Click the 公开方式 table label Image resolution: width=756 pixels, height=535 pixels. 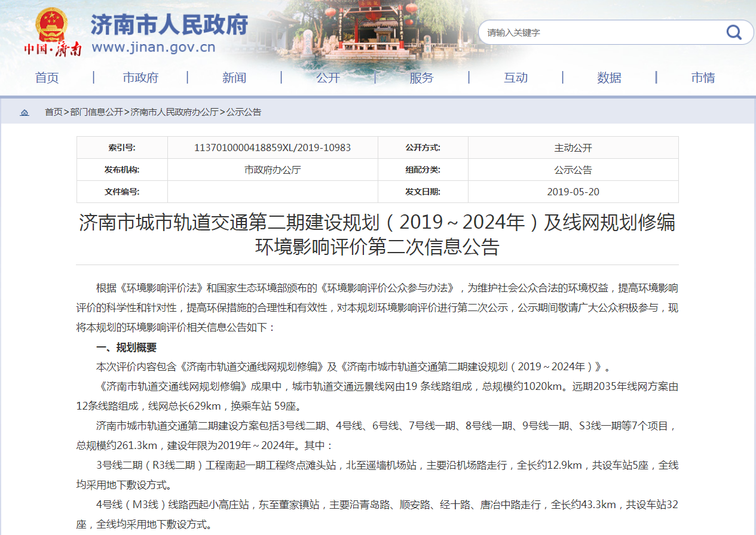tap(423, 147)
